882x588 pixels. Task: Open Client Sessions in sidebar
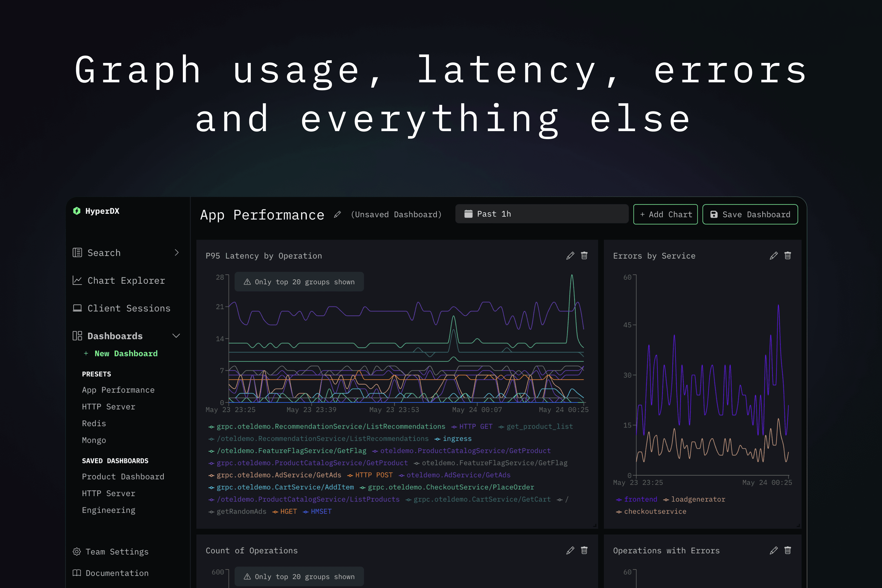tap(129, 308)
